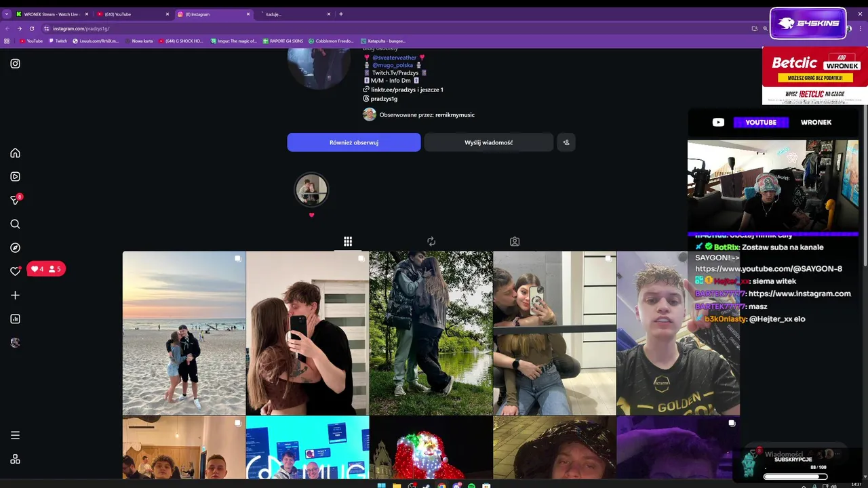Open the Meta apps icon in the sidebar
This screenshot has height=488, width=868.
[15, 459]
